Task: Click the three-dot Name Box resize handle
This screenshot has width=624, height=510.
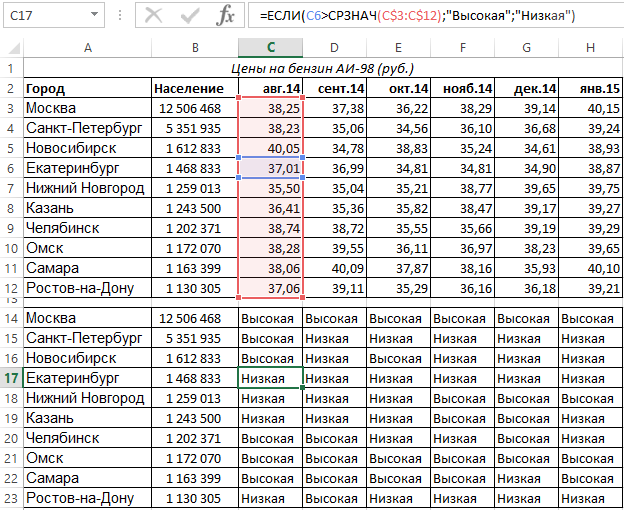Action: 121,16
